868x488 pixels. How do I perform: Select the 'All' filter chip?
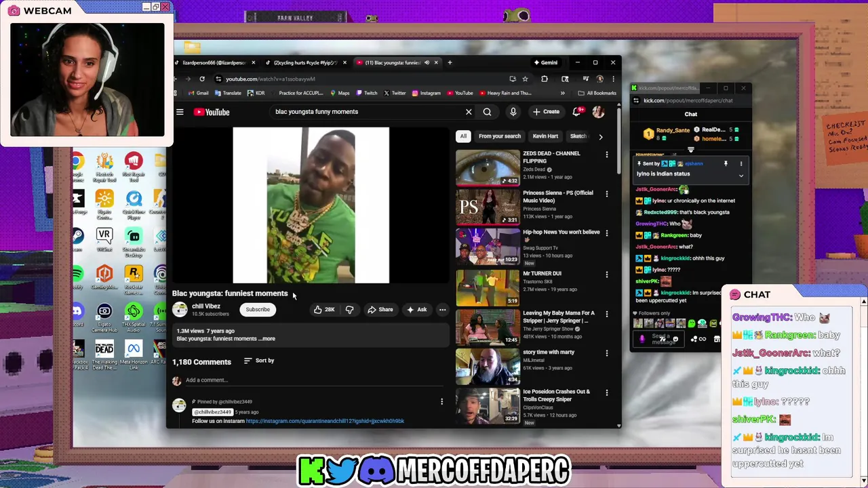click(x=463, y=136)
